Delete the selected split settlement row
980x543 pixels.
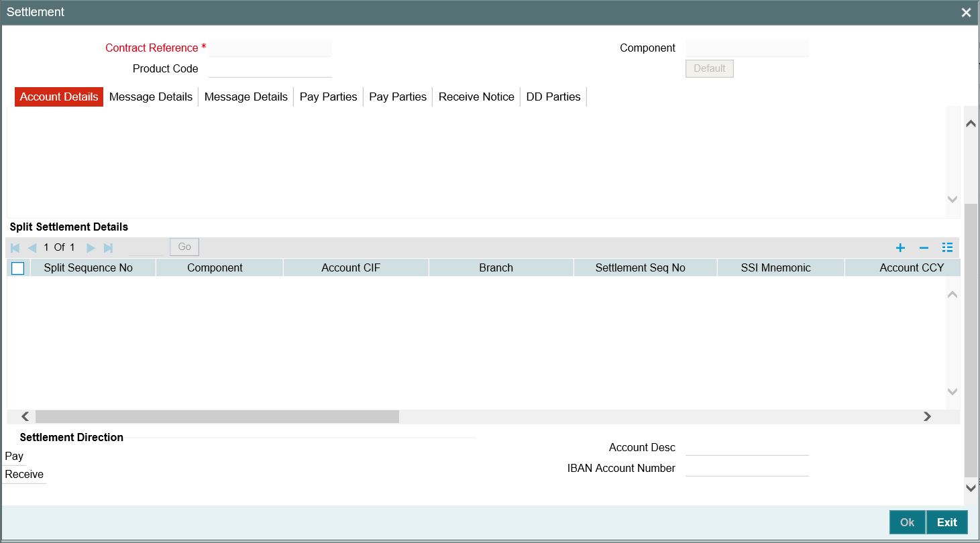click(924, 247)
